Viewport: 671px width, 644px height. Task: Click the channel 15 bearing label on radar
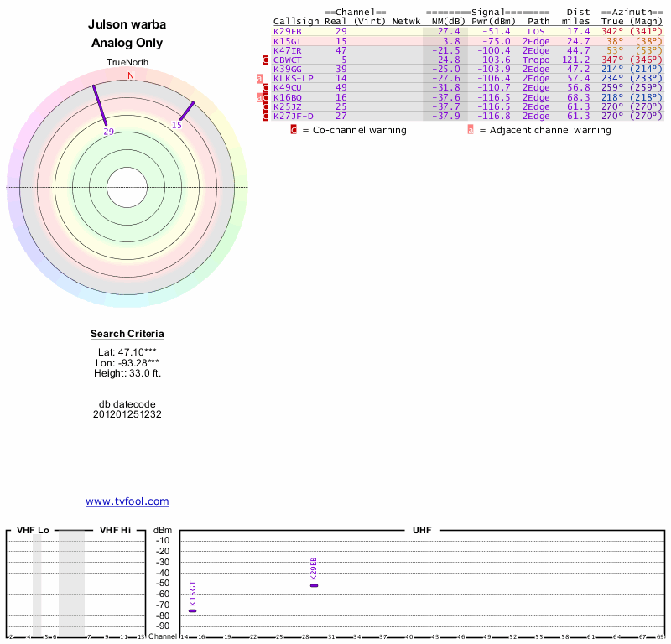[177, 125]
